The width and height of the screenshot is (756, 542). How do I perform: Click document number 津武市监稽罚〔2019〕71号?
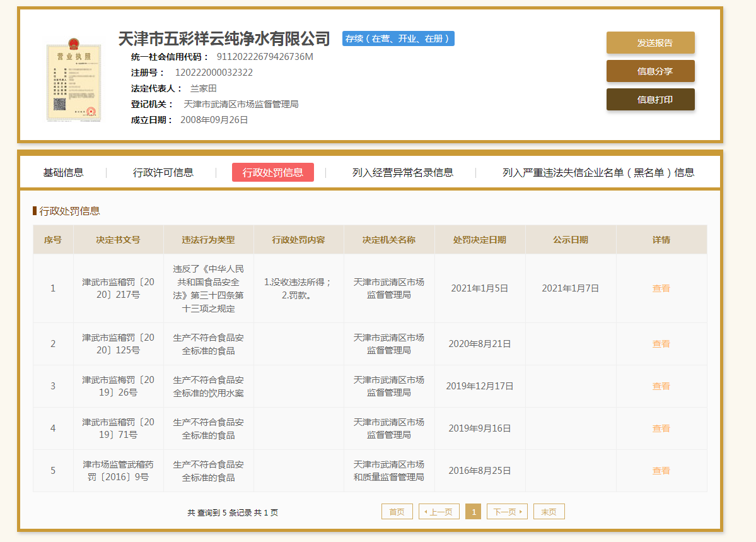[x=118, y=428]
